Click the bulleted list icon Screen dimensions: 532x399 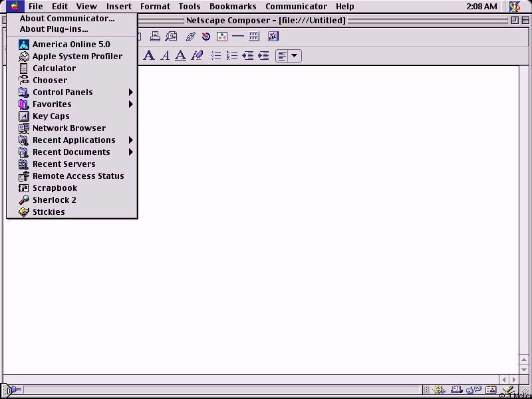(216, 55)
